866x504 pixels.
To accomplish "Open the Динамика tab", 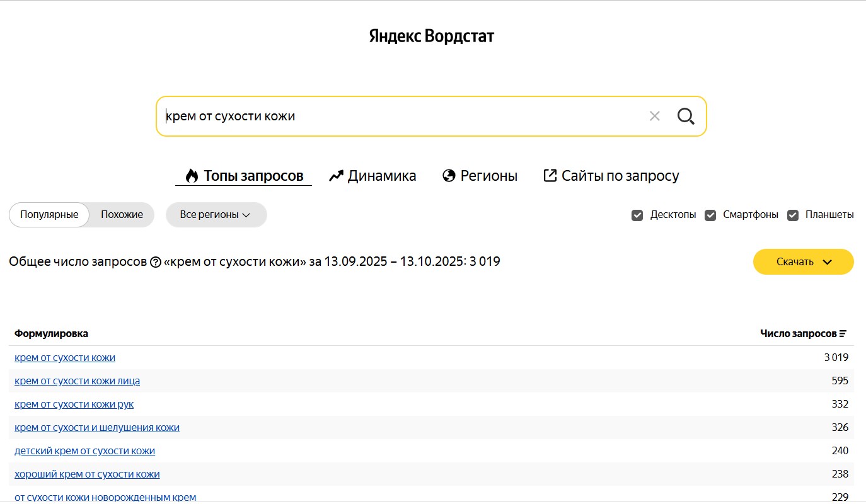I will 381,175.
